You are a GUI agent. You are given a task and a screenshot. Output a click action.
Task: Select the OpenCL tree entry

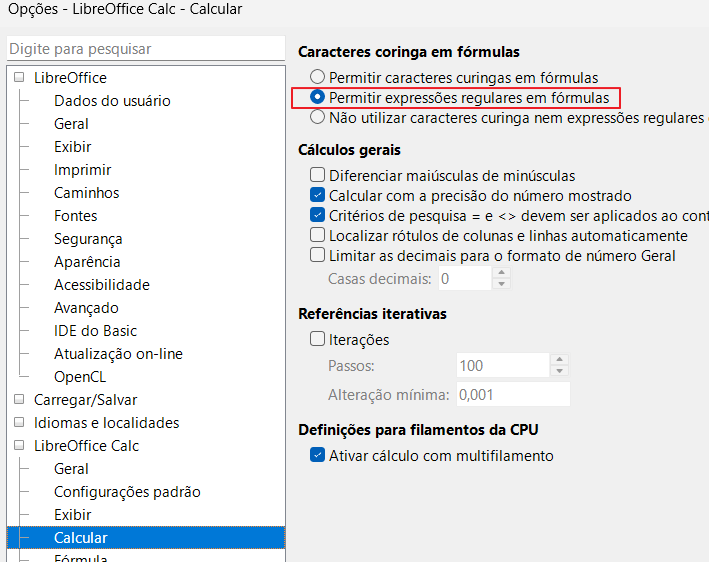pyautogui.click(x=80, y=377)
